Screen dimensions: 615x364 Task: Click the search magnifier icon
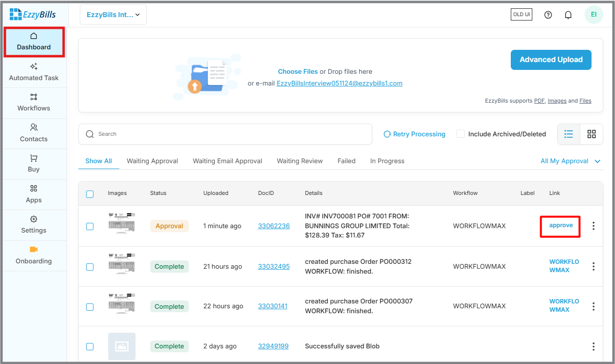coord(90,134)
